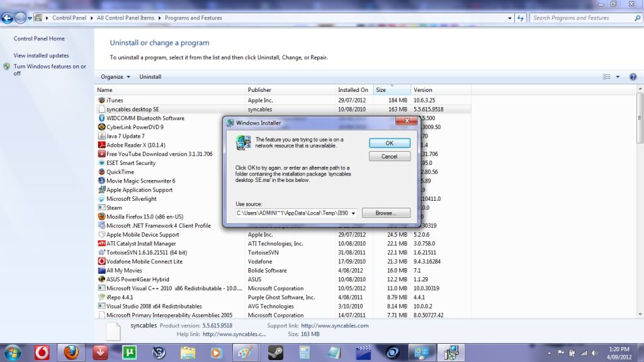Viewport: 644px width, 362px height.
Task: Click the refresh button beside address bar
Action: coord(521,18)
